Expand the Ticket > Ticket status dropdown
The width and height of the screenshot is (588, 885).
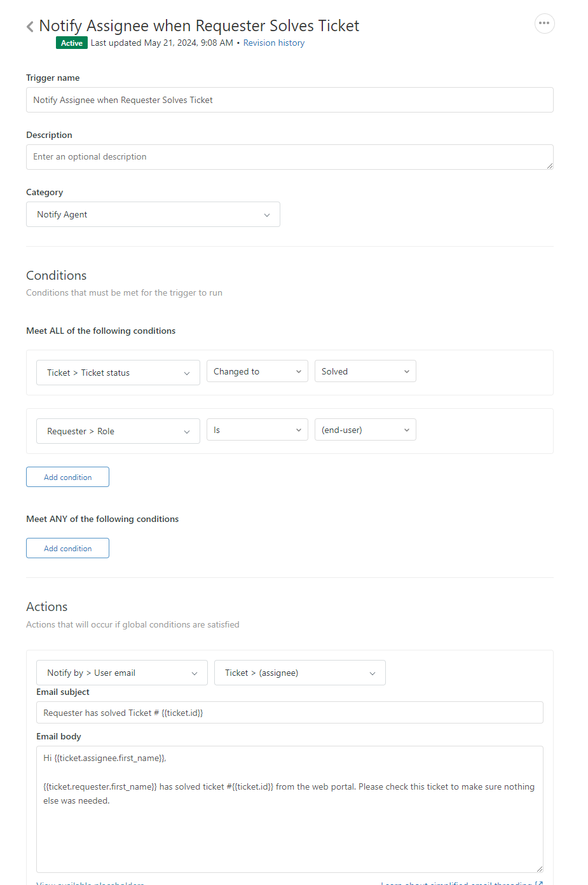click(x=118, y=373)
